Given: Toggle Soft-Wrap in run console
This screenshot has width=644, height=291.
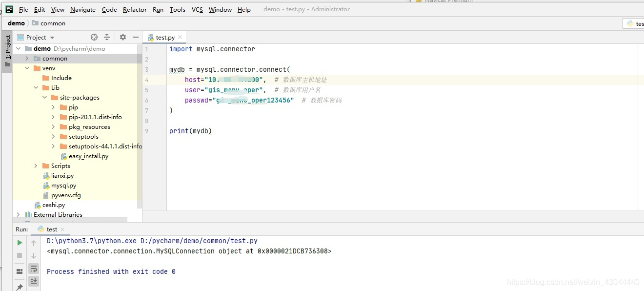Looking at the screenshot, I should 34,269.
